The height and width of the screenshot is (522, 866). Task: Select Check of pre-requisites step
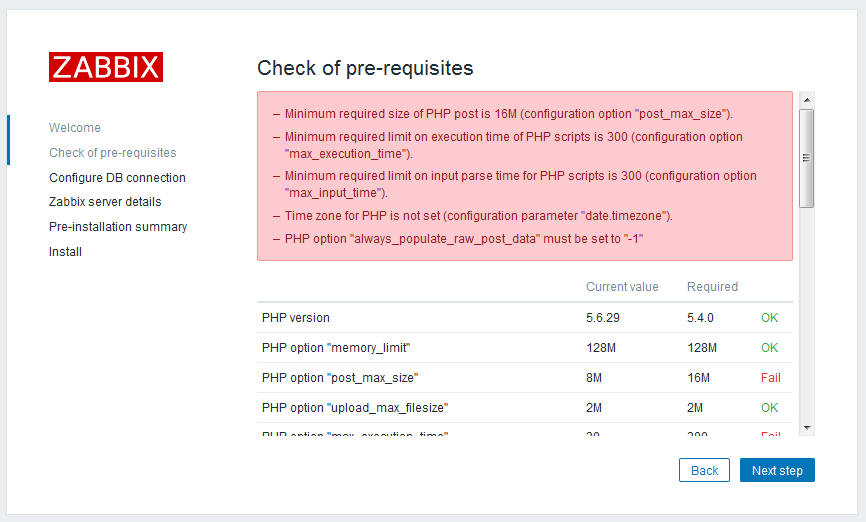click(x=113, y=152)
